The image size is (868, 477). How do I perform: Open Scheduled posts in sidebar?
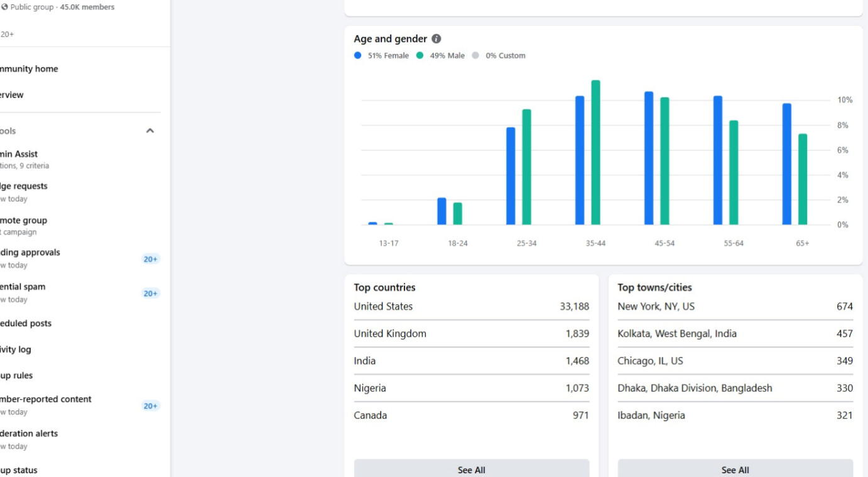click(x=26, y=324)
